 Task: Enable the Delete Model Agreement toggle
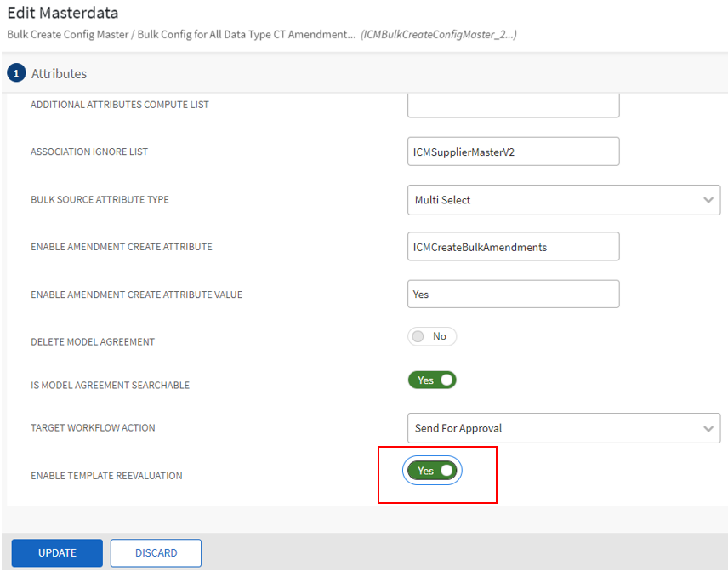tap(432, 337)
